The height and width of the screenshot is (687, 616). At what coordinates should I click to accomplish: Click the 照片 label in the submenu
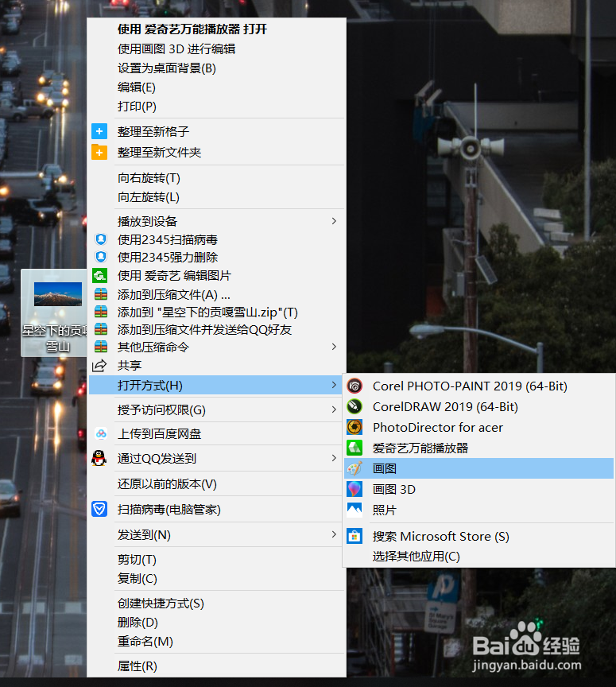click(x=385, y=510)
